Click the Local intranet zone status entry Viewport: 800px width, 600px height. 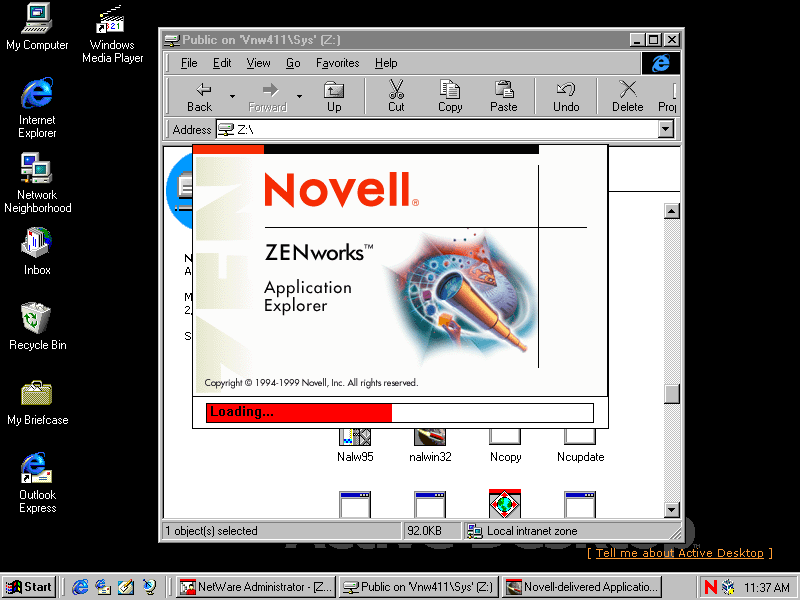(x=571, y=531)
